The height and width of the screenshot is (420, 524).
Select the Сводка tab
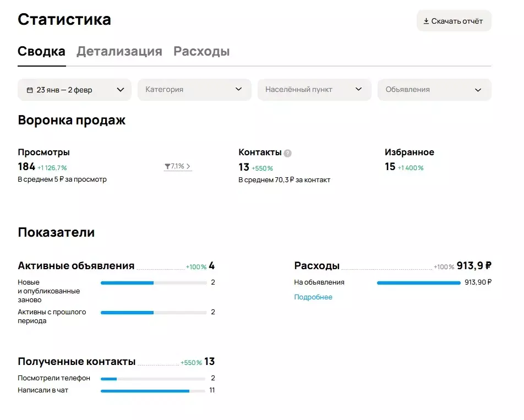point(41,52)
